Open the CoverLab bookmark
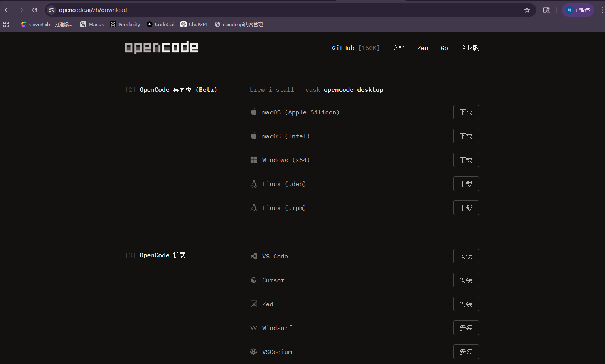 pyautogui.click(x=47, y=24)
